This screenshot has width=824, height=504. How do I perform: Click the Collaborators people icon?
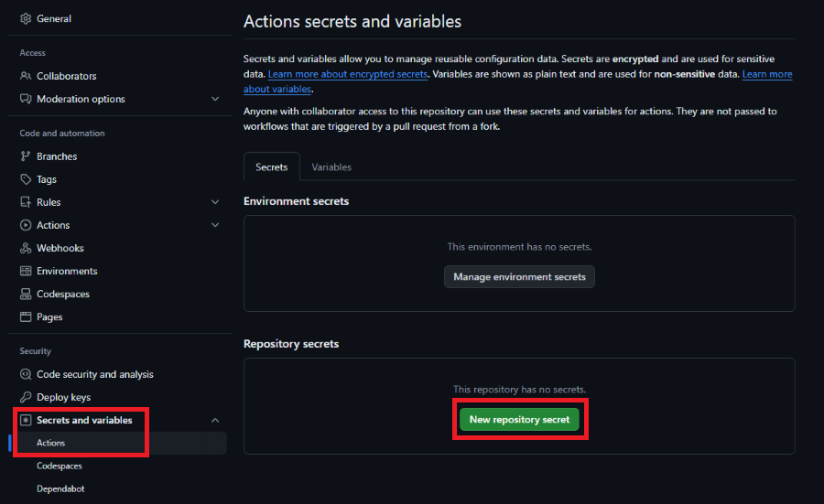click(x=26, y=76)
